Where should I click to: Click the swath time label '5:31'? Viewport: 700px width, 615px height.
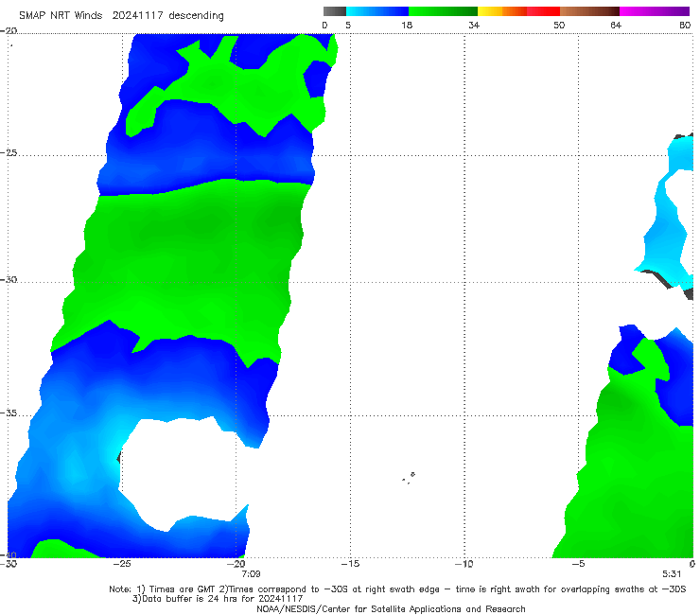(672, 574)
